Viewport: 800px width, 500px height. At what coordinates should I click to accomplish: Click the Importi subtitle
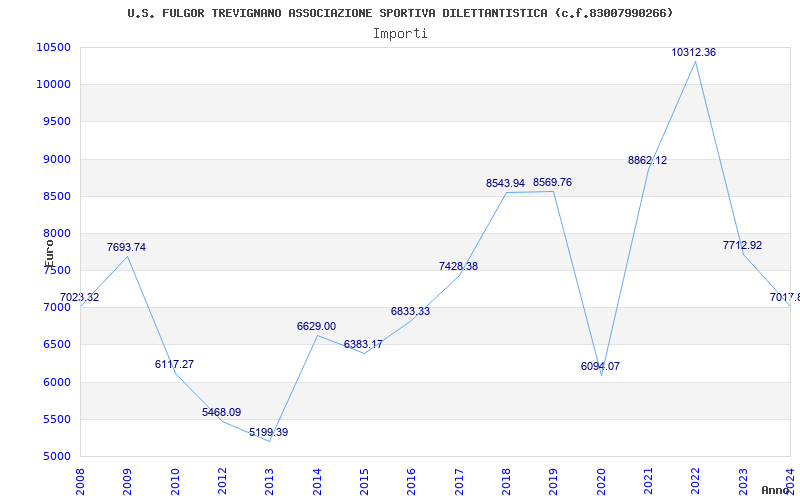tap(400, 33)
